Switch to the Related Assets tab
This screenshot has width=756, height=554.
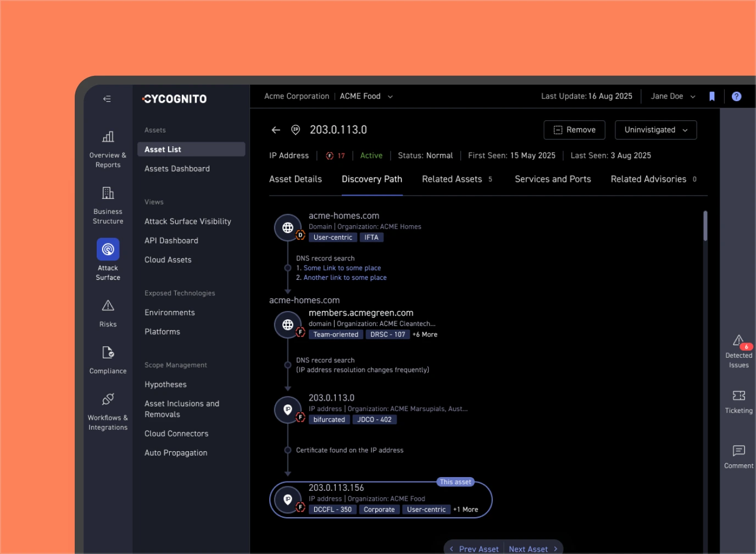click(x=452, y=179)
